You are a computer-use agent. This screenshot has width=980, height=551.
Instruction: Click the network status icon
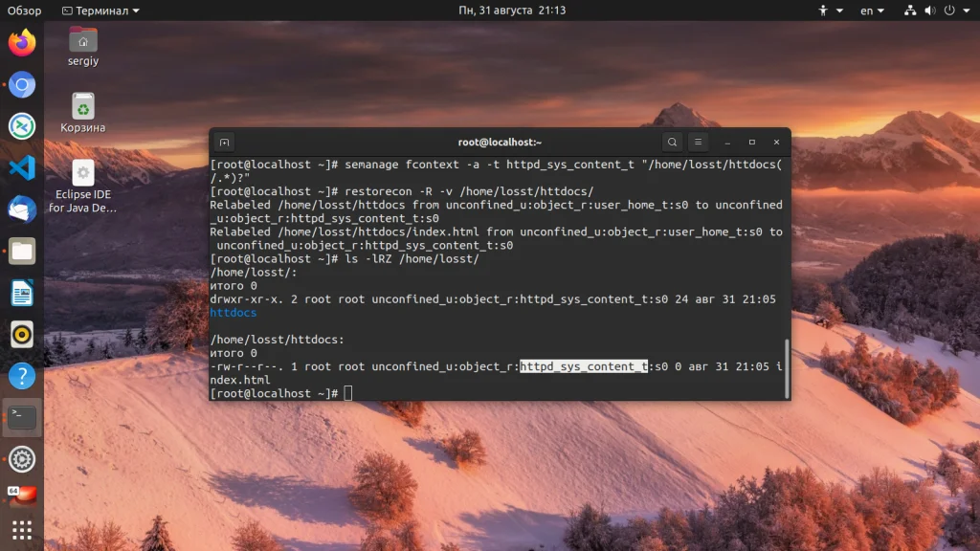pos(910,11)
